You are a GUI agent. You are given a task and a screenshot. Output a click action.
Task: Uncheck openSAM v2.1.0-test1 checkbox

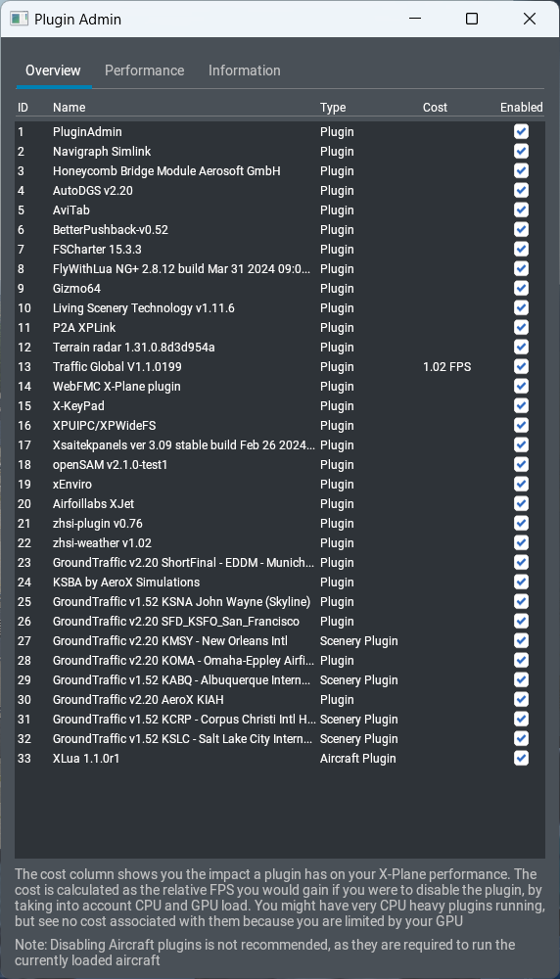coord(521,464)
